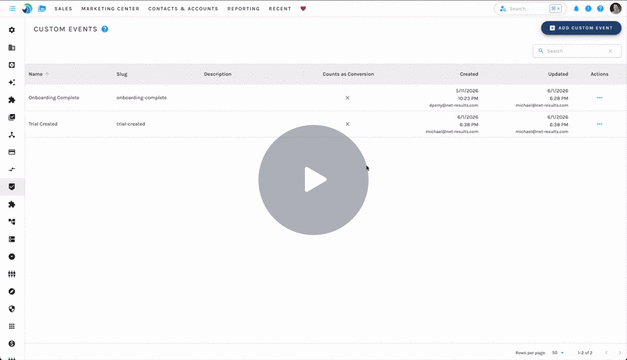Click into the Custom Events table search field
The height and width of the screenshot is (360, 627).
pos(577,51)
